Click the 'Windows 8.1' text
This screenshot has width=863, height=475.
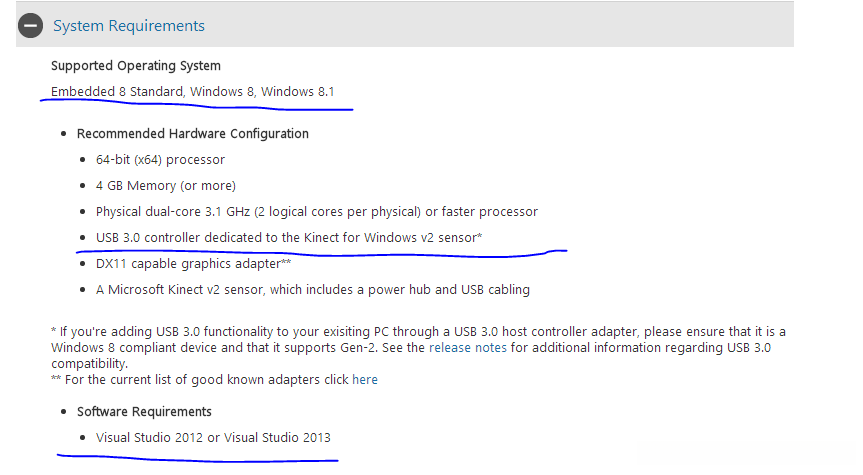[298, 92]
